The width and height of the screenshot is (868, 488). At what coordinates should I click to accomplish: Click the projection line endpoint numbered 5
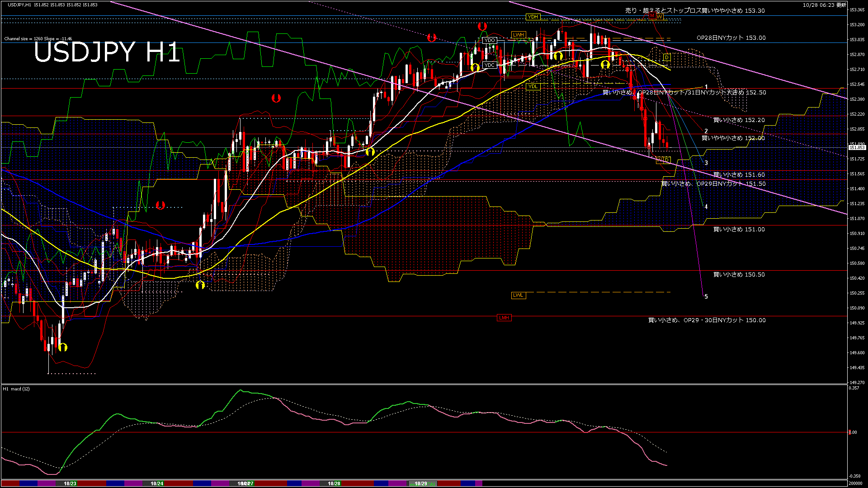pos(706,297)
